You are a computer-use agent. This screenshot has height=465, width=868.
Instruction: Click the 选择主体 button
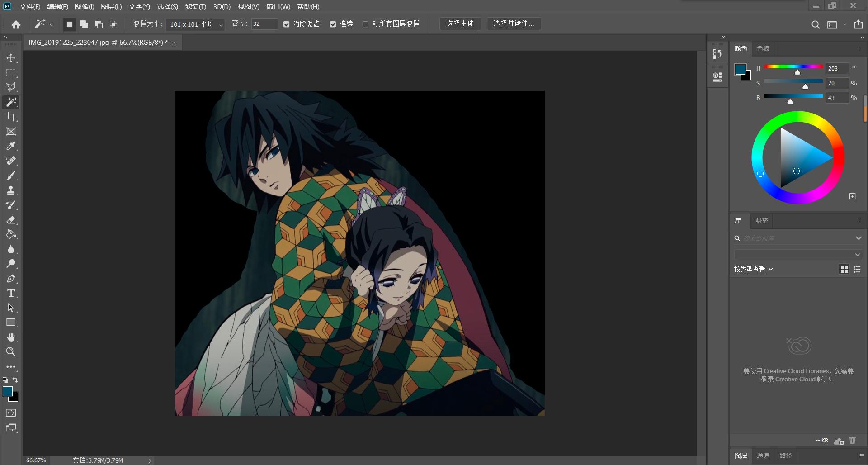(x=460, y=24)
